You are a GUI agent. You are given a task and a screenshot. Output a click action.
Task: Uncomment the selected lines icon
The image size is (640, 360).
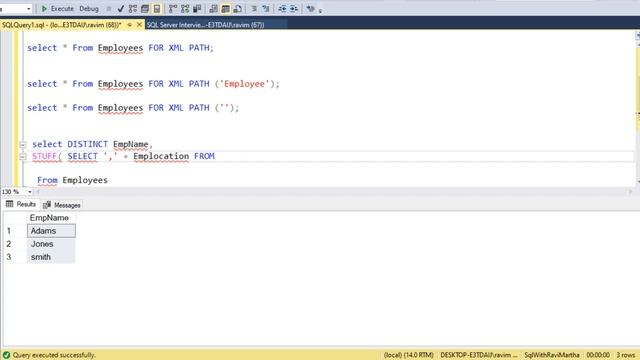266,9
